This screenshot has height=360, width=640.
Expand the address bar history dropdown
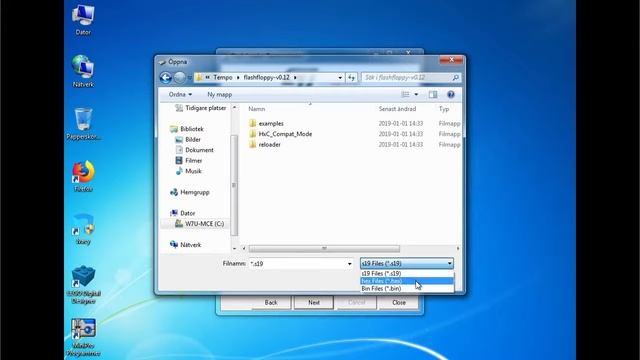340,78
